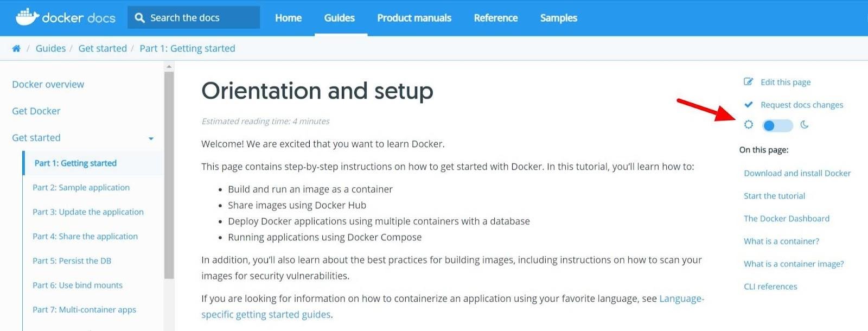The height and width of the screenshot is (331, 868).
Task: Open Part 6: Use bind mounts
Action: coord(78,285)
